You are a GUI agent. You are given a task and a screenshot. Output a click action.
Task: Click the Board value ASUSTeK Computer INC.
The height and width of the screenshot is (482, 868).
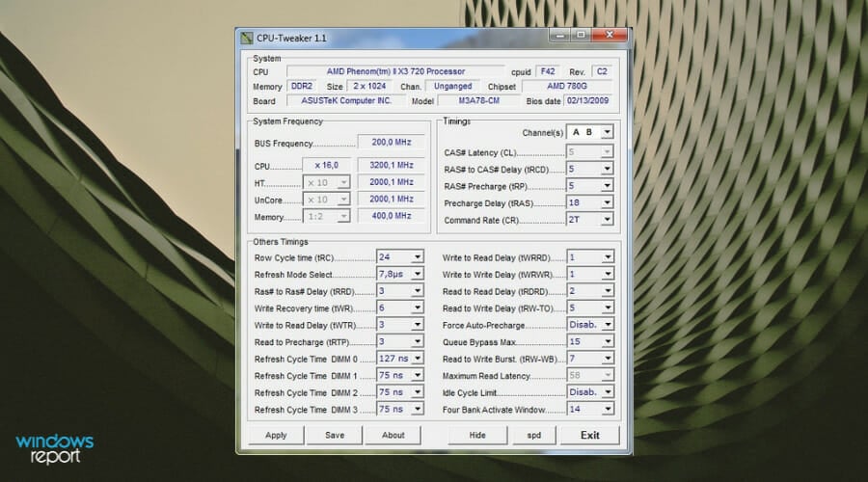[x=346, y=100]
